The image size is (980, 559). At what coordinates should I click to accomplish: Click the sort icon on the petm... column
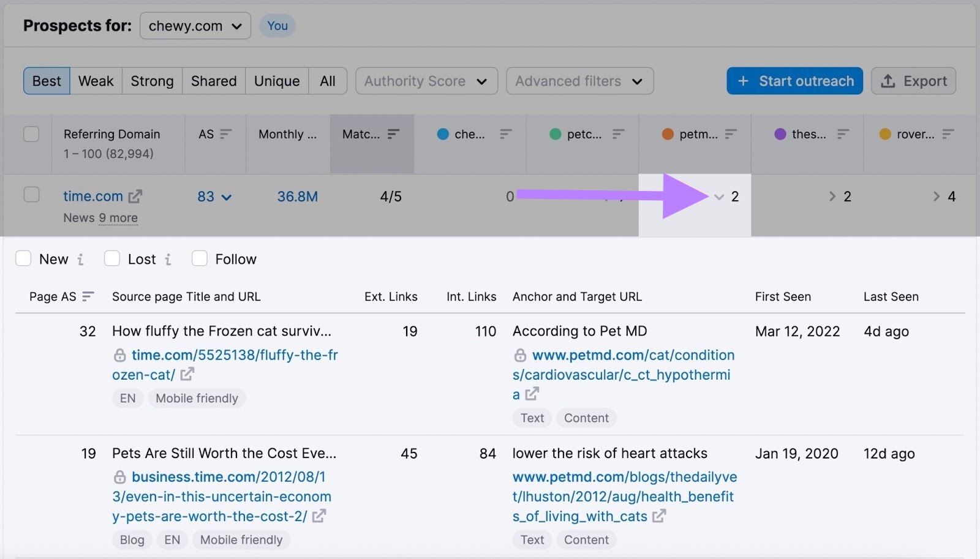click(732, 134)
